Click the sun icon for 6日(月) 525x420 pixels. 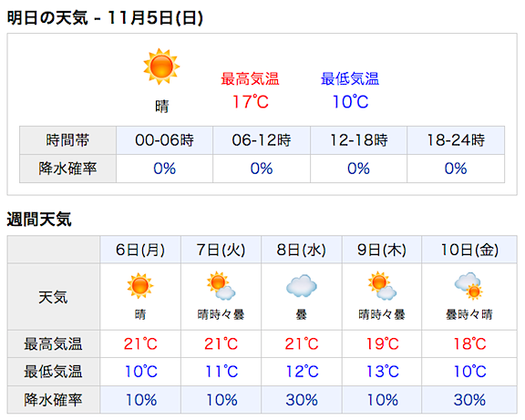tap(140, 286)
